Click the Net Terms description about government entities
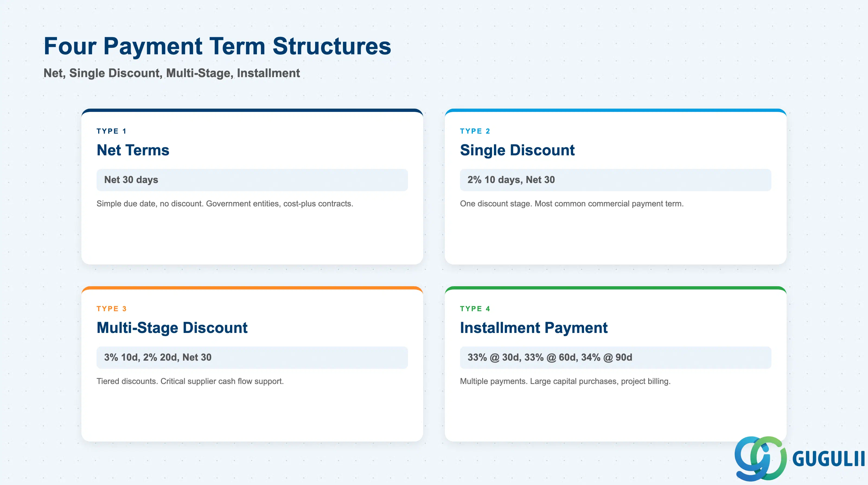 225,204
